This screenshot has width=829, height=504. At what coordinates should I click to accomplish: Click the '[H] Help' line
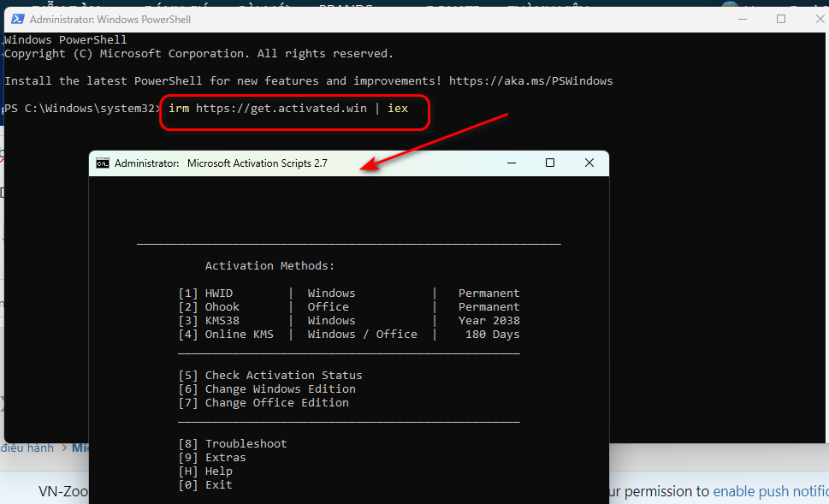(x=205, y=471)
